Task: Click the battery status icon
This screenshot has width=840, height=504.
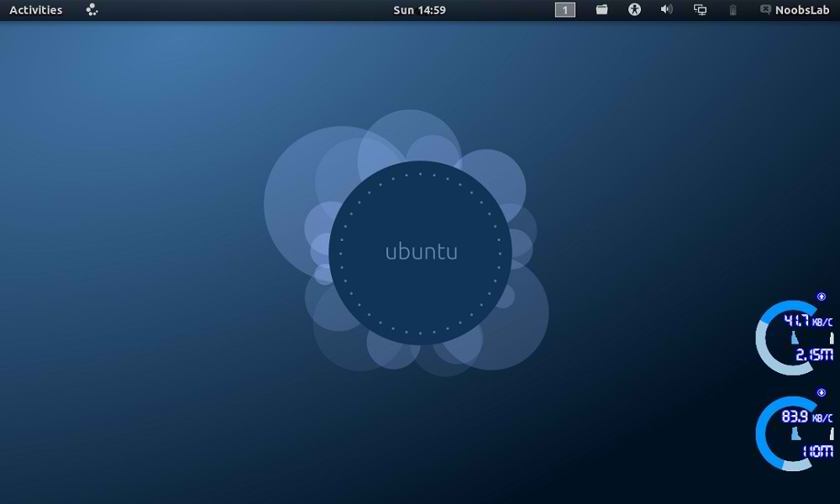Action: click(x=733, y=10)
